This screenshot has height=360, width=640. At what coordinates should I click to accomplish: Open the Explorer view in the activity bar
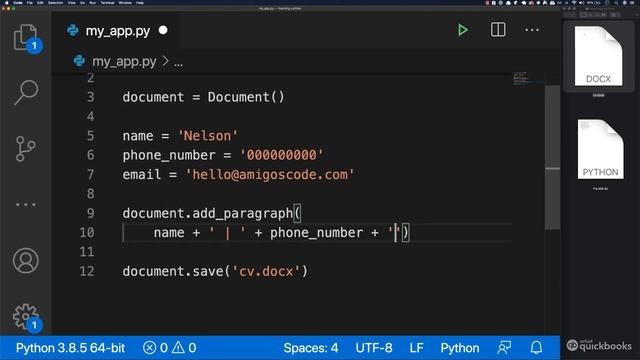pyautogui.click(x=25, y=38)
